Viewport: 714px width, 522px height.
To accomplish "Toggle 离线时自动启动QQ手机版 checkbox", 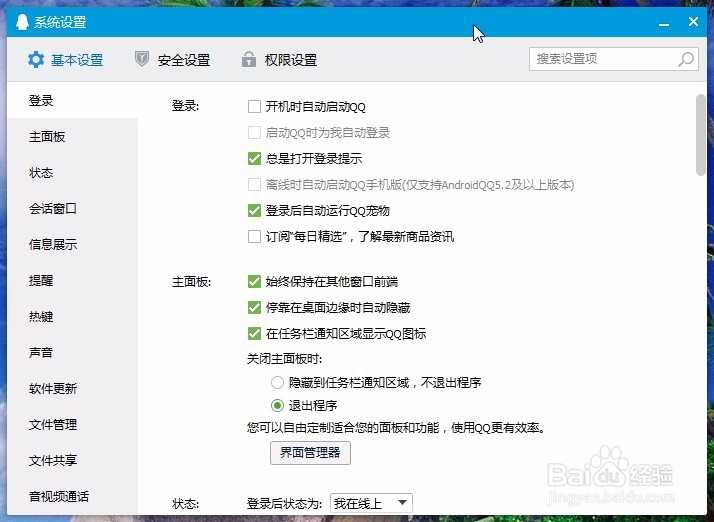I will coord(254,184).
